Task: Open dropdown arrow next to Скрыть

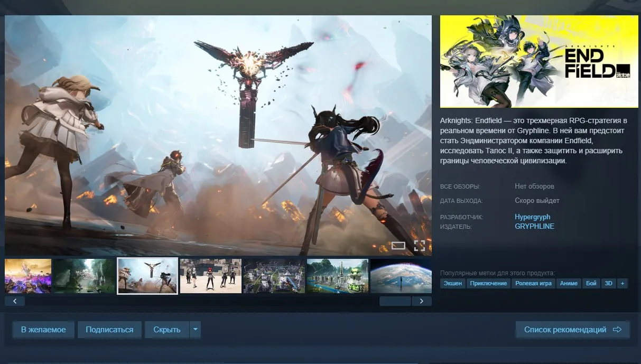Action: [x=195, y=330]
